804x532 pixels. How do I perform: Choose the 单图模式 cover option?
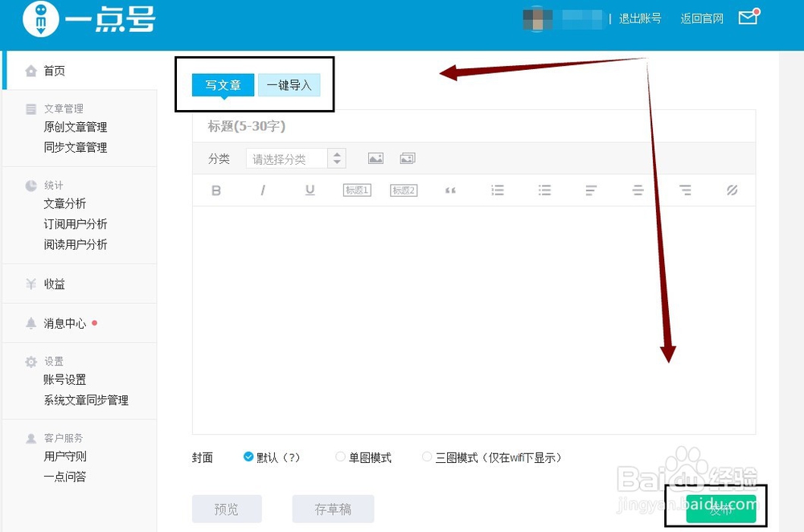click(341, 456)
